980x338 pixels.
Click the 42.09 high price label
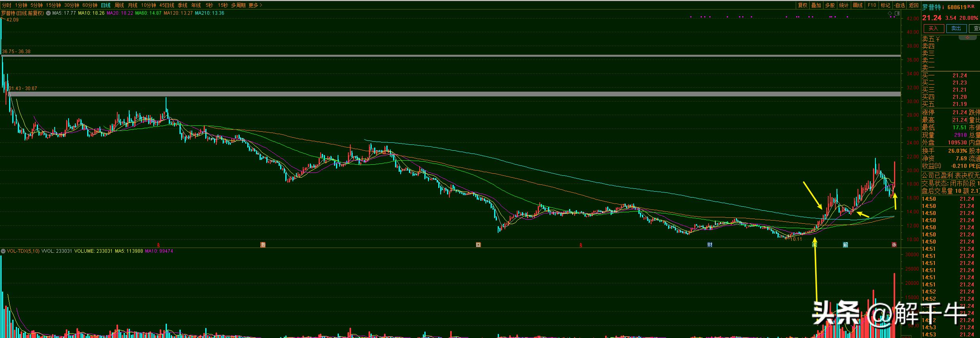12,20
